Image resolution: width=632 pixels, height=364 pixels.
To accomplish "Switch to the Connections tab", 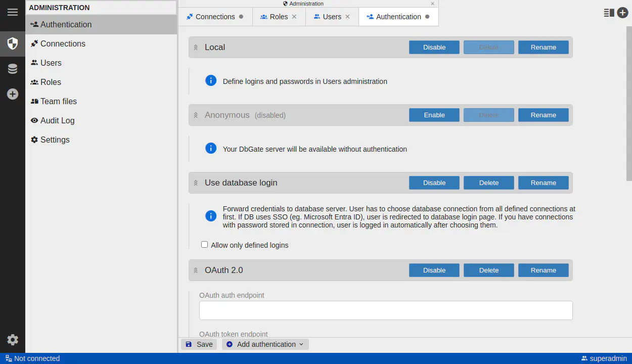I will [x=215, y=17].
